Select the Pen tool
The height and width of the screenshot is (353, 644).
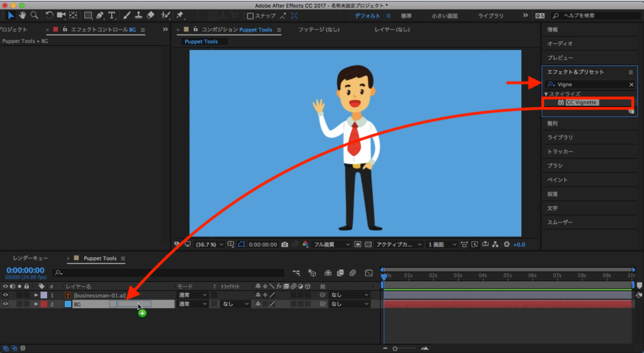[x=101, y=15]
